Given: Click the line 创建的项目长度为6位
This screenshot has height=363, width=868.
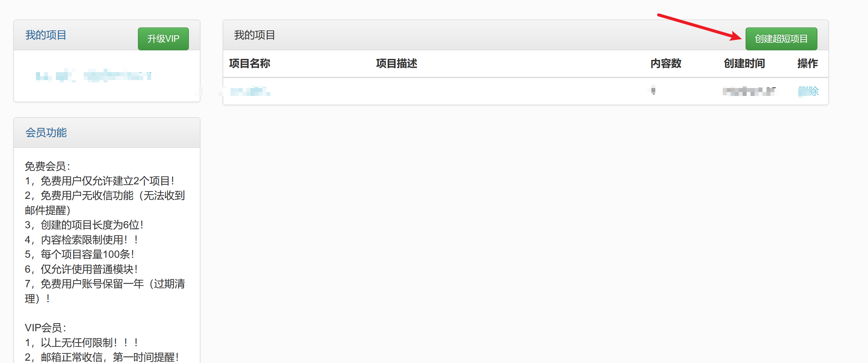Looking at the screenshot, I should 84,225.
